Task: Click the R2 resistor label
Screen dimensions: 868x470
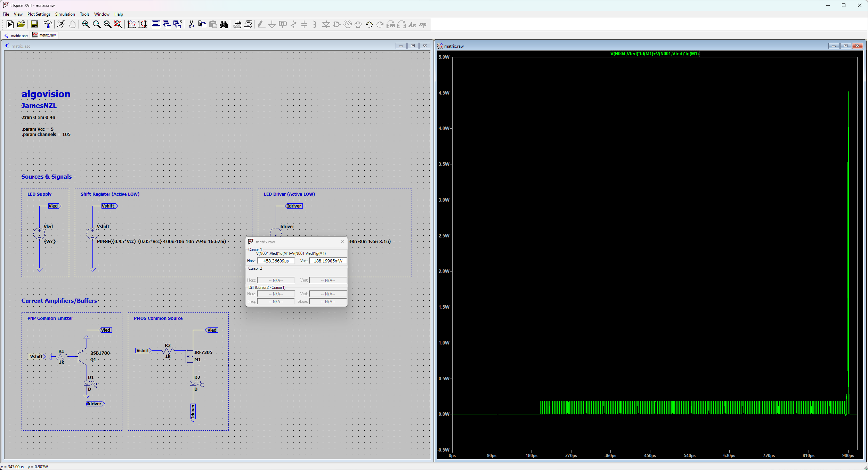Action: tap(168, 345)
